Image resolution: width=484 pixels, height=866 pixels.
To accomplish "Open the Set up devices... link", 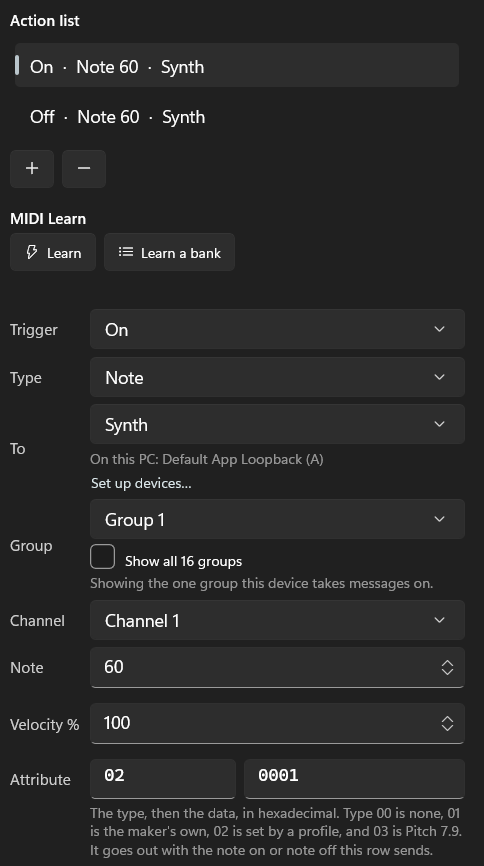I will point(141,483).
